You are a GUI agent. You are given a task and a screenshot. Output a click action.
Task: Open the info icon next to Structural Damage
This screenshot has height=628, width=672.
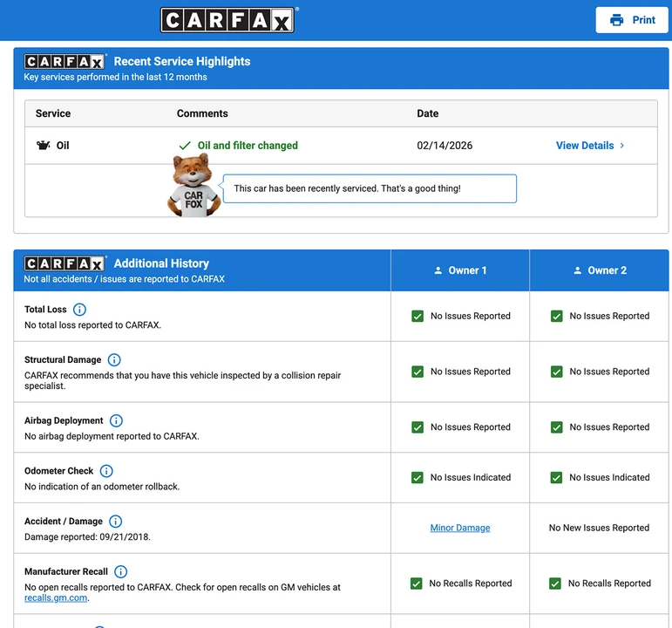pyautogui.click(x=114, y=359)
